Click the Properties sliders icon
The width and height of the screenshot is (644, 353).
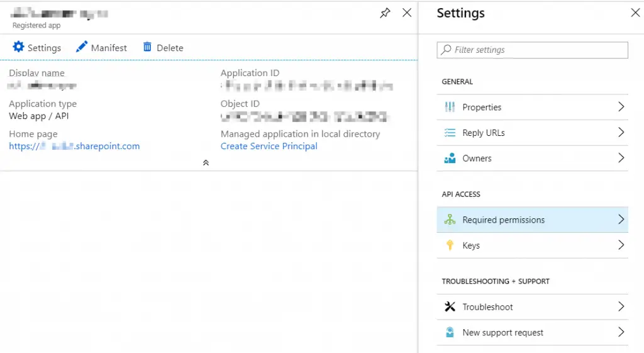pyautogui.click(x=450, y=107)
